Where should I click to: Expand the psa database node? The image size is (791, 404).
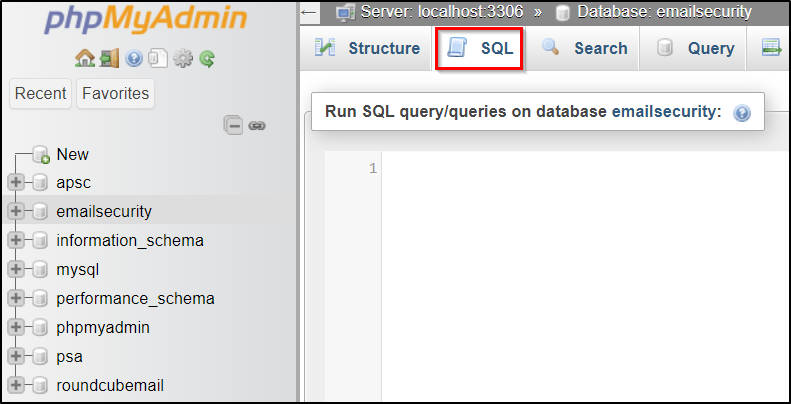click(x=16, y=356)
